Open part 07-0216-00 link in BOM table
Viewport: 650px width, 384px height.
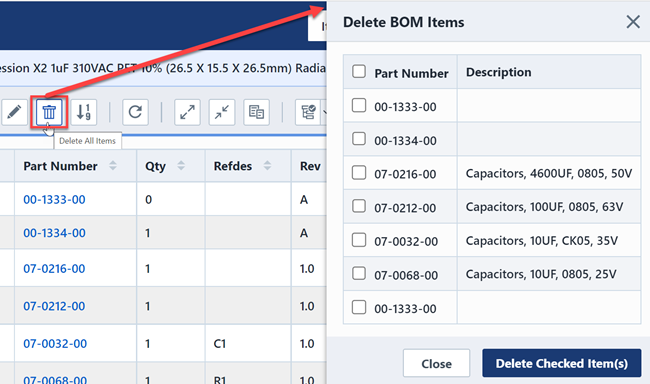[54, 269]
